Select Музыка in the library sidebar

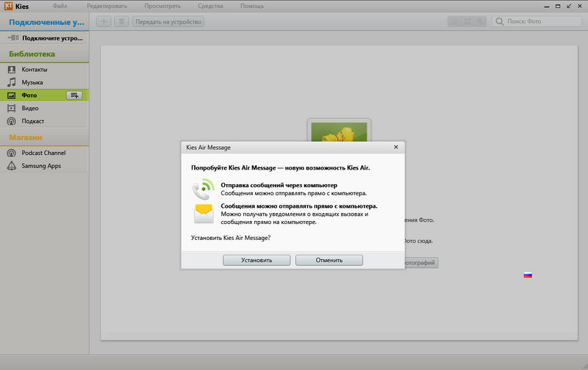(x=44, y=82)
